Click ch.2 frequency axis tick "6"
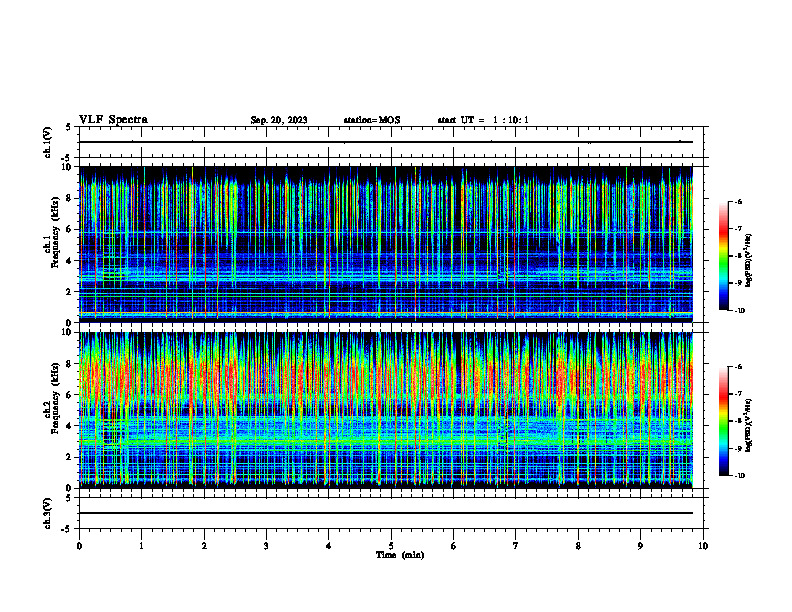This screenshot has height=612, width=792. [x=70, y=395]
